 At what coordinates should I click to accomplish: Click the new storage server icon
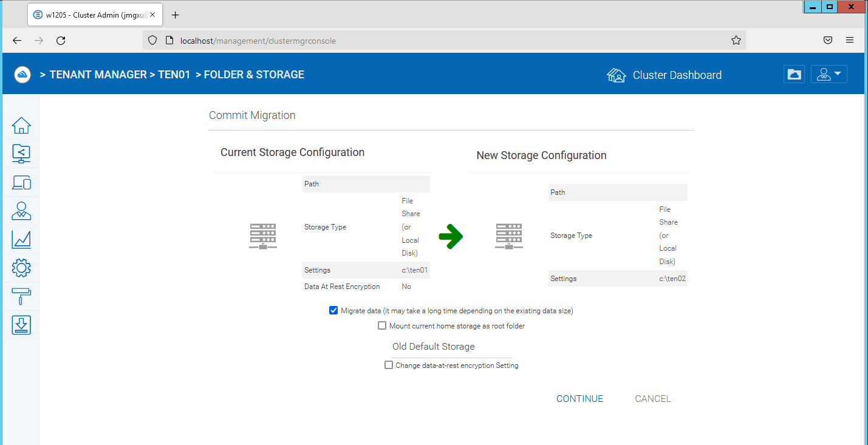click(509, 236)
